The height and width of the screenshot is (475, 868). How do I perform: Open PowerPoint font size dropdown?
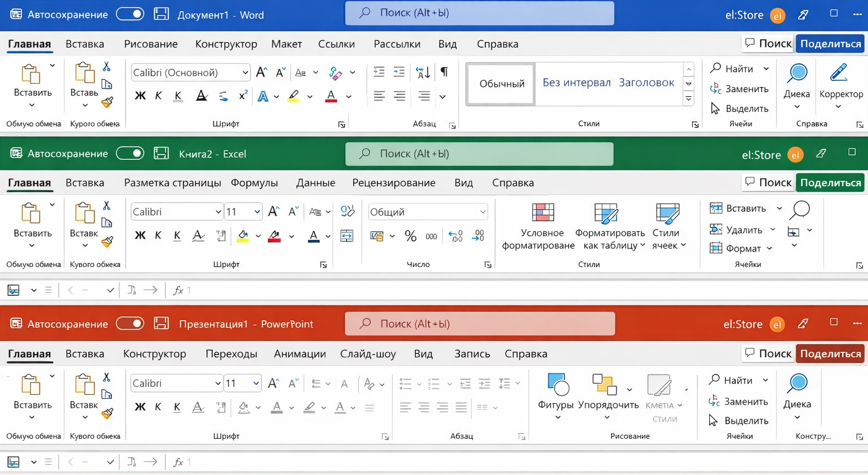[x=256, y=383]
